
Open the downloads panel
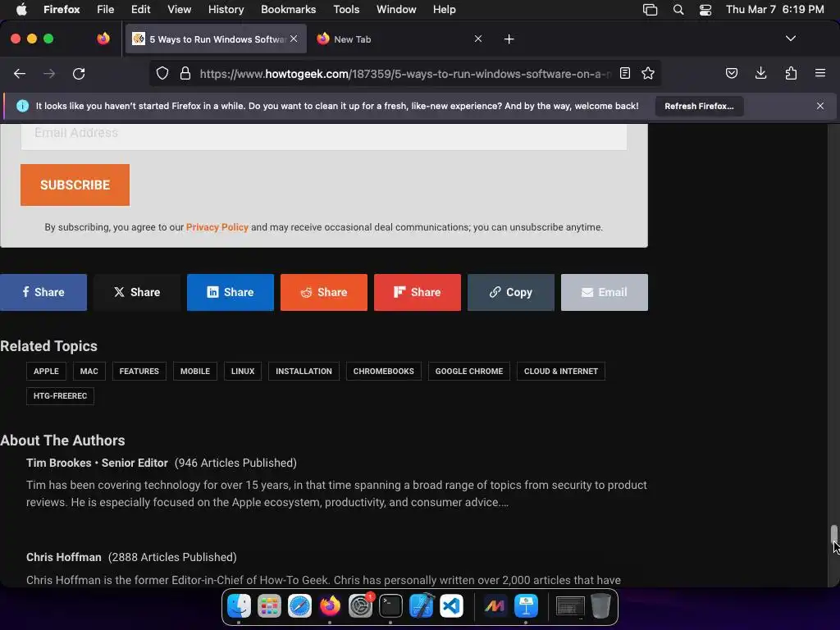click(760, 73)
